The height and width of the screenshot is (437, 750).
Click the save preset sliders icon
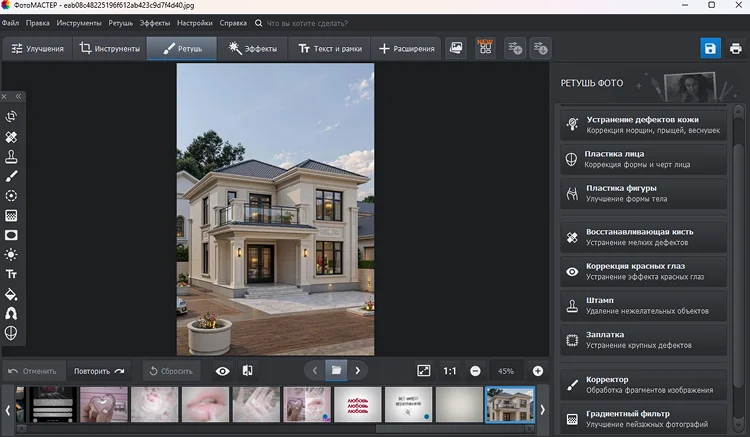540,48
